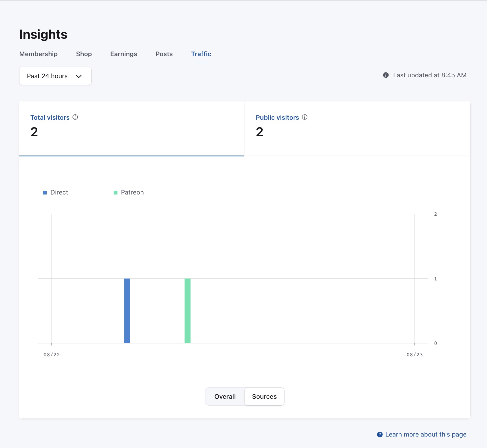The width and height of the screenshot is (487, 448).
Task: Expand the Past 24 hours dropdown
Action: (55, 76)
